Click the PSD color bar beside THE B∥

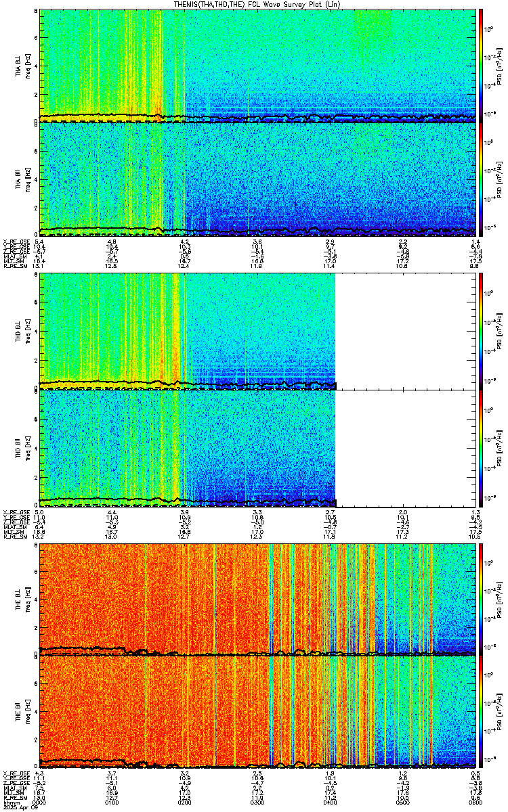482,711
